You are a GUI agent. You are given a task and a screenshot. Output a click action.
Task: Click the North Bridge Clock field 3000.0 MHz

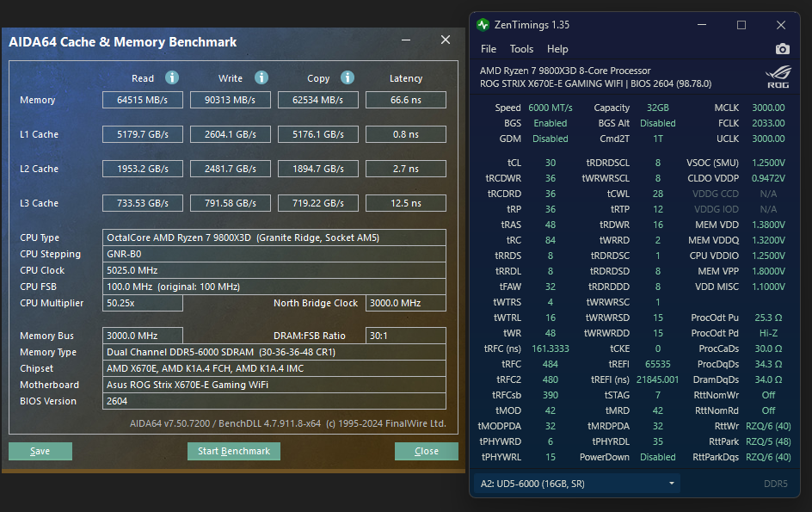(x=406, y=303)
